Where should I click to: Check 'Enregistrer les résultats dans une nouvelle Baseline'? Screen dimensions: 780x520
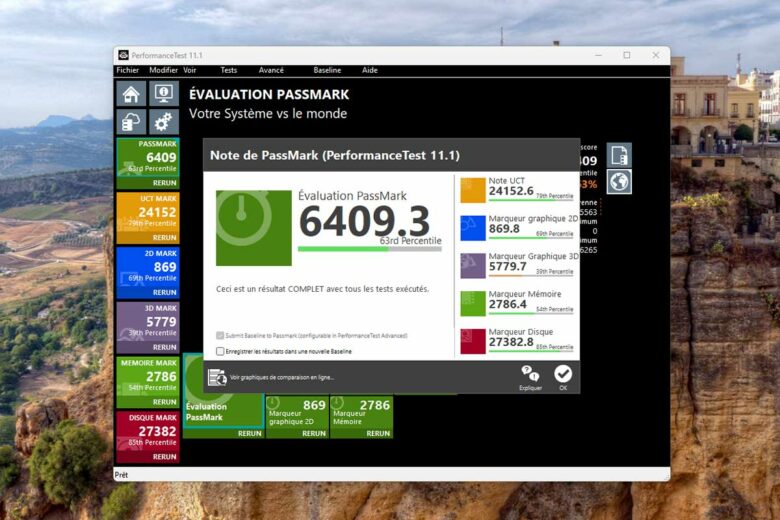(x=220, y=351)
